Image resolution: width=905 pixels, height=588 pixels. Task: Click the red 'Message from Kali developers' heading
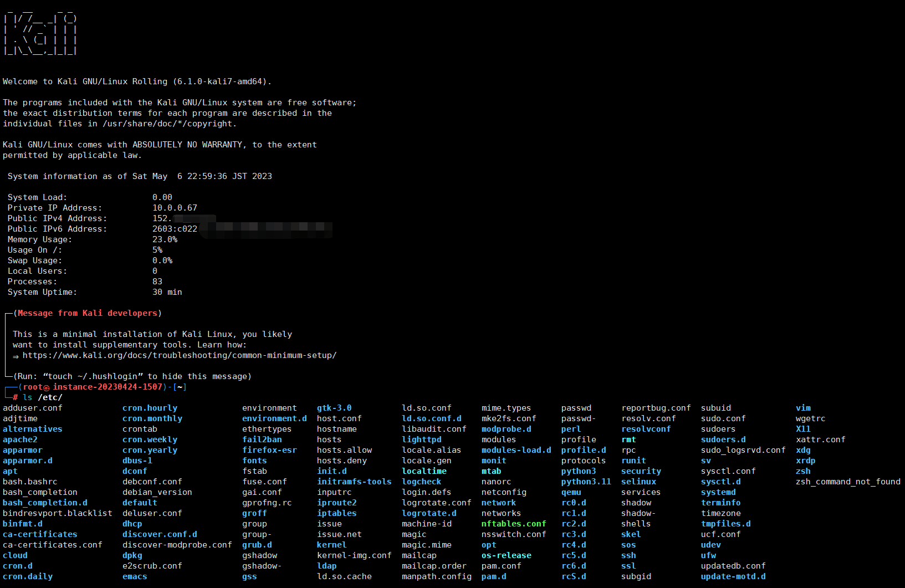pyautogui.click(x=88, y=313)
